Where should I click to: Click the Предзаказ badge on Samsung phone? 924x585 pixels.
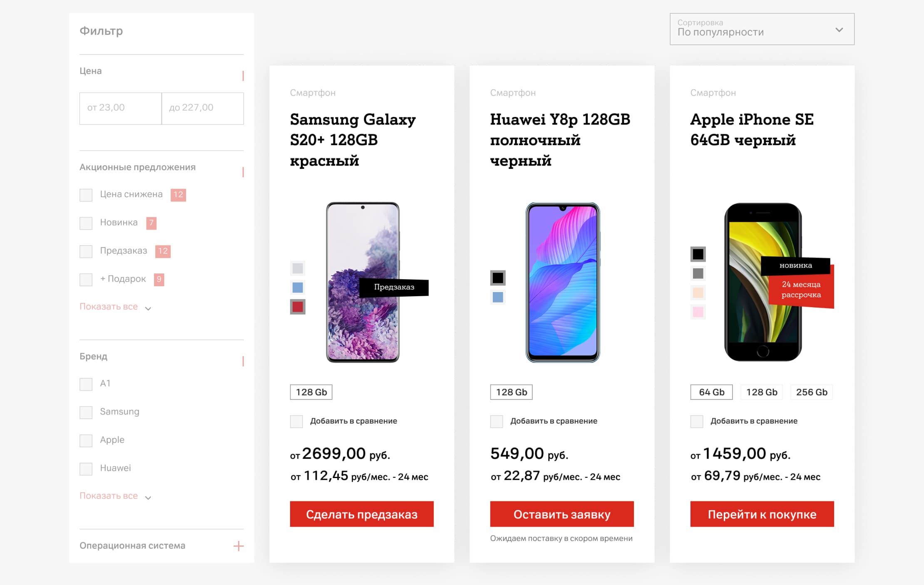point(394,287)
